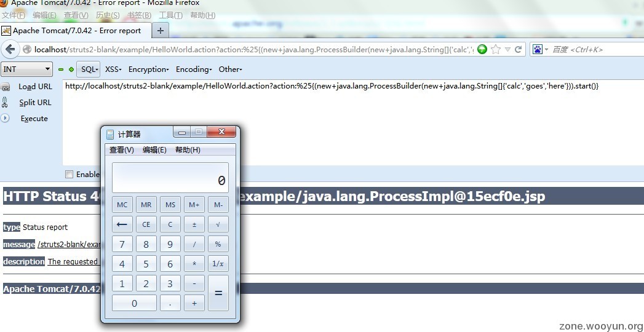Click the number 5 calculator key
This screenshot has width=644, height=332.
146,264
